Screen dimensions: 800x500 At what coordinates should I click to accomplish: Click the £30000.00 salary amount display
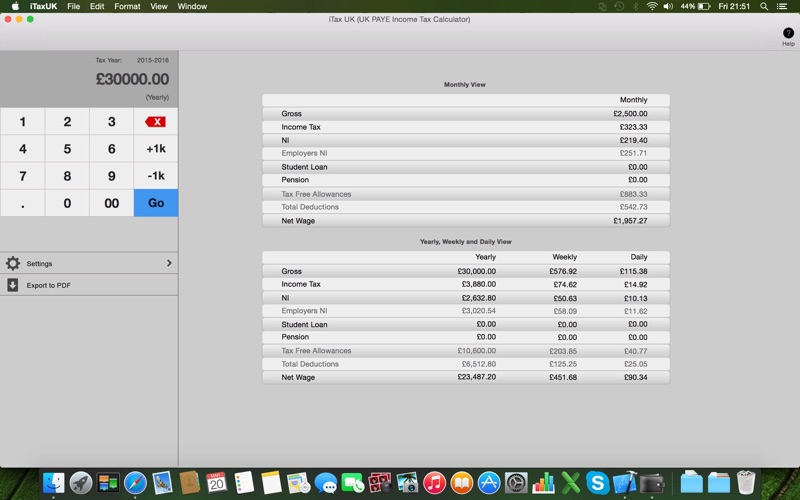click(x=132, y=80)
